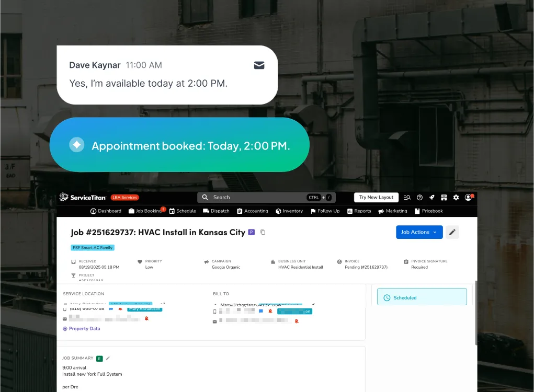534x392 pixels.
Task: Open the Accounting menu
Action: click(x=253, y=211)
